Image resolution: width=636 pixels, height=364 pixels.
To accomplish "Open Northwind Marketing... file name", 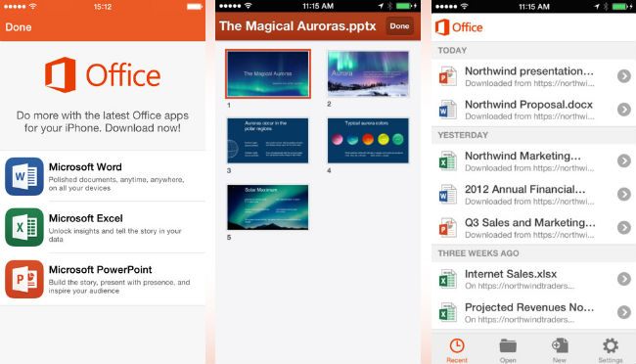I will pos(522,157).
